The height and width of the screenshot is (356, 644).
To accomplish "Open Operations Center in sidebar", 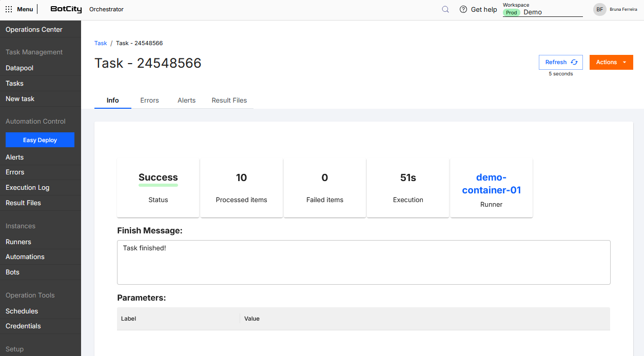I will pos(41,30).
